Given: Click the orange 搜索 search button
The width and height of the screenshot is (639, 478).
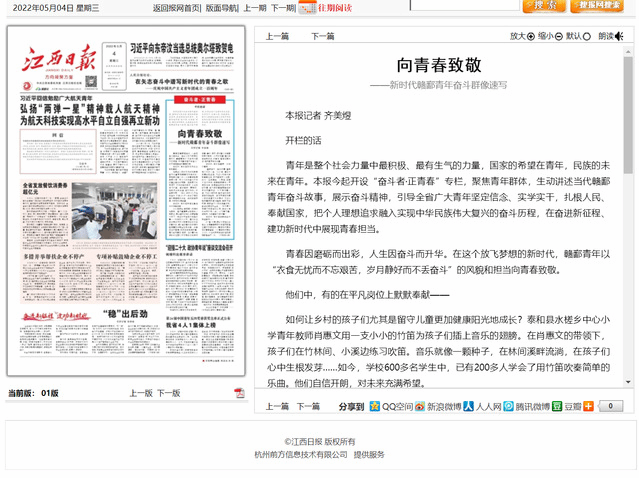Looking at the screenshot, I should [544, 7].
